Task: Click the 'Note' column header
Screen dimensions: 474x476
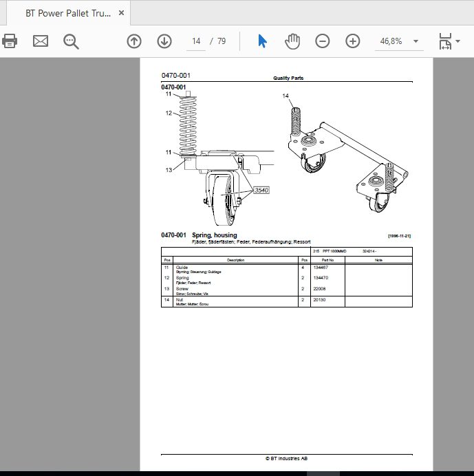Action: tap(378, 260)
